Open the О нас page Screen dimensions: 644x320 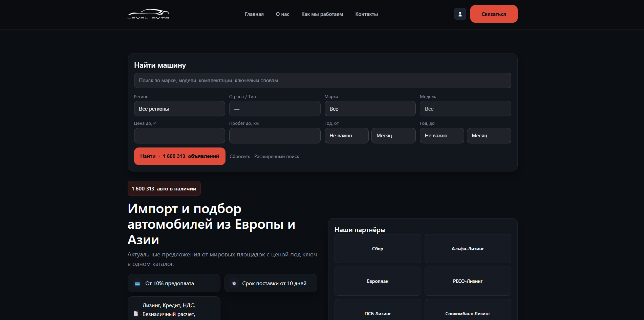[282, 14]
